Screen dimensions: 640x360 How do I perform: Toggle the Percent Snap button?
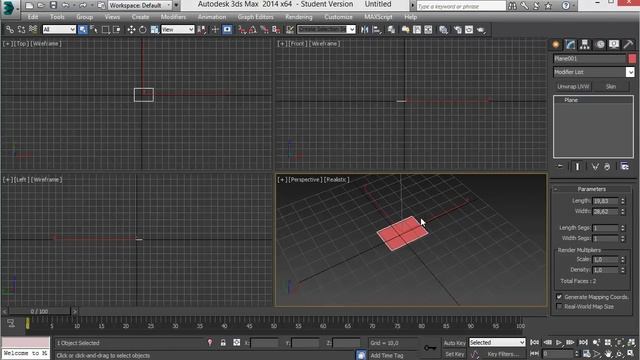[x=264, y=29]
